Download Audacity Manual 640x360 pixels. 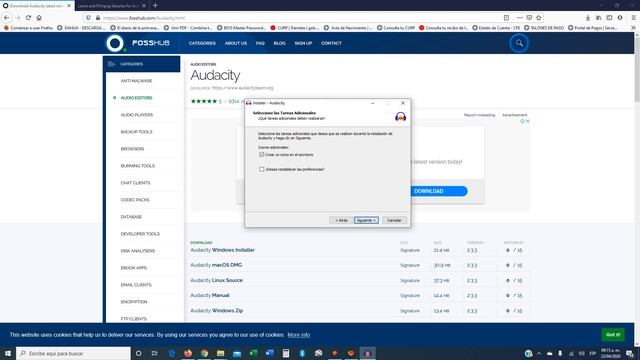210,295
